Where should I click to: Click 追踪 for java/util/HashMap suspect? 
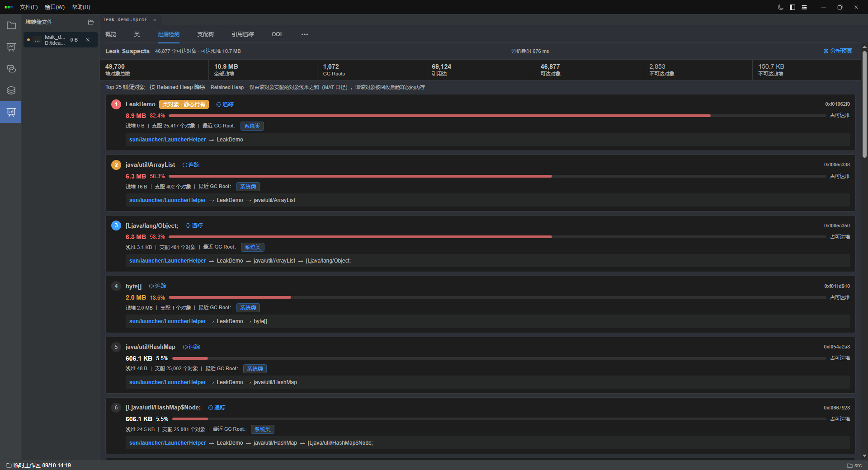tap(191, 347)
